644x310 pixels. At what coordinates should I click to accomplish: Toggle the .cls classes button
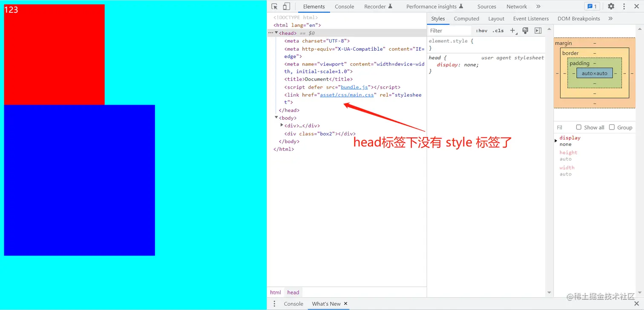click(x=498, y=31)
